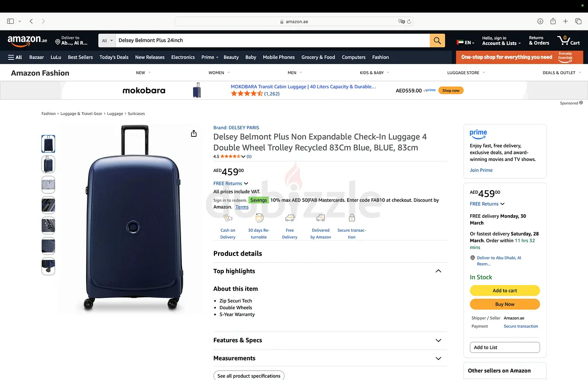The width and height of the screenshot is (588, 380).
Task: Click the orange search magnifier button
Action: pyautogui.click(x=437, y=40)
